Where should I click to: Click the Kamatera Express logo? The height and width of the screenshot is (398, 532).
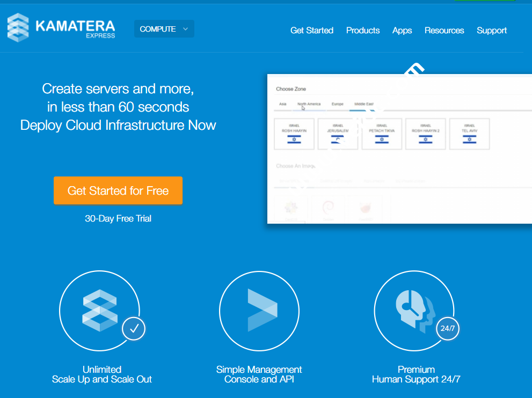pos(61,28)
